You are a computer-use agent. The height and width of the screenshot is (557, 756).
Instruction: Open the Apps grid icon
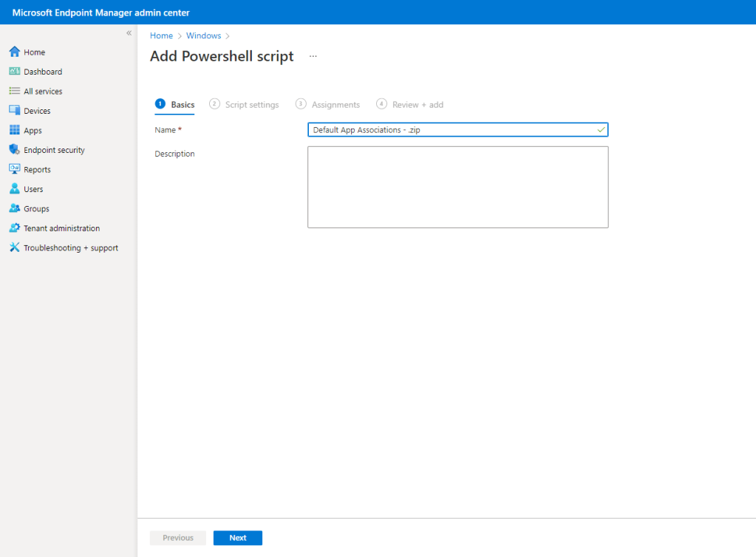point(14,131)
